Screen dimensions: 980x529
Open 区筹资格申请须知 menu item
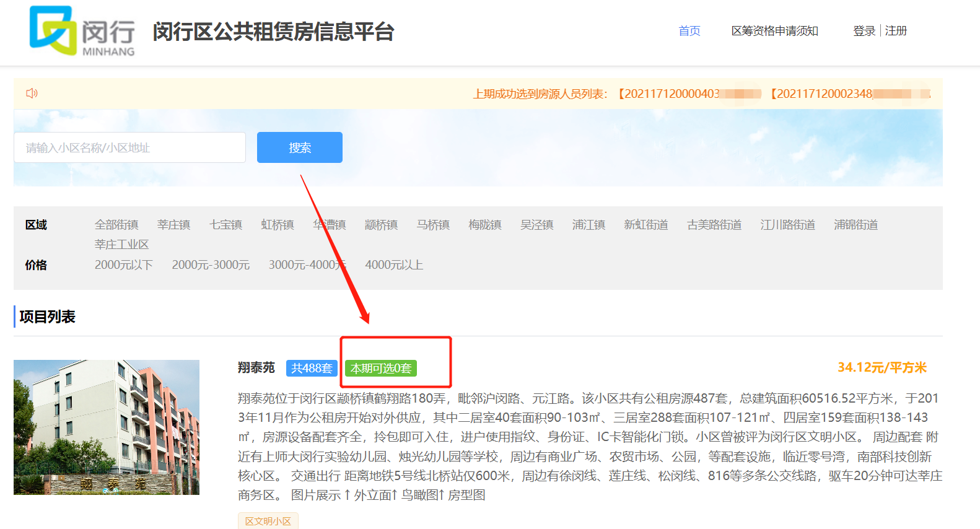pyautogui.click(x=774, y=31)
